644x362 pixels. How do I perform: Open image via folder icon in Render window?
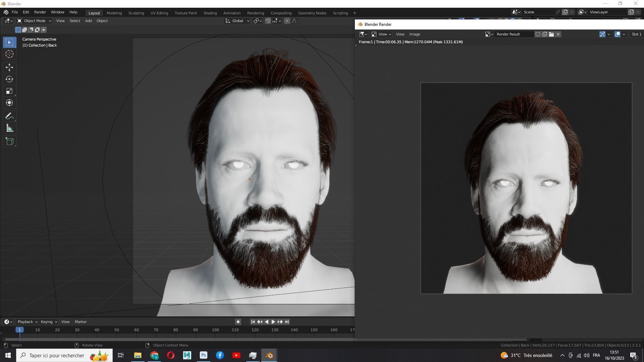point(551,34)
